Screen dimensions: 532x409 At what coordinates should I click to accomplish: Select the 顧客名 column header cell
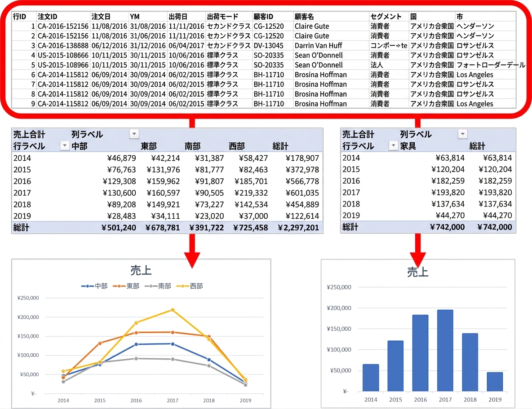(331, 17)
